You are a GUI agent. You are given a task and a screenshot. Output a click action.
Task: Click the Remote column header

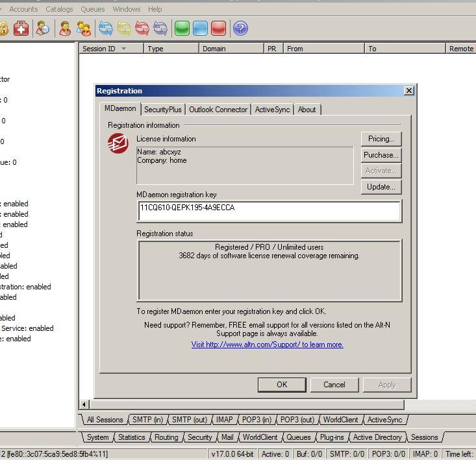tap(461, 49)
